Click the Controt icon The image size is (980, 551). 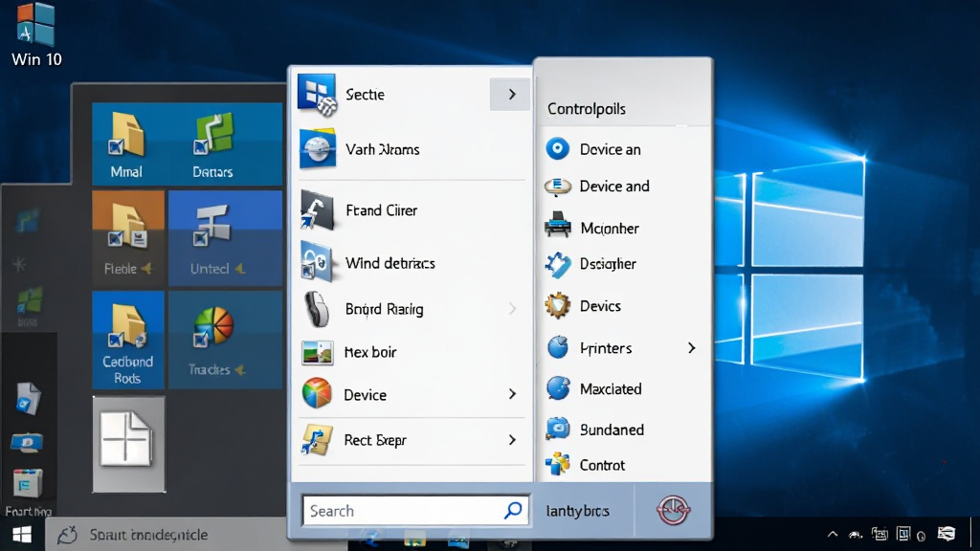[558, 464]
